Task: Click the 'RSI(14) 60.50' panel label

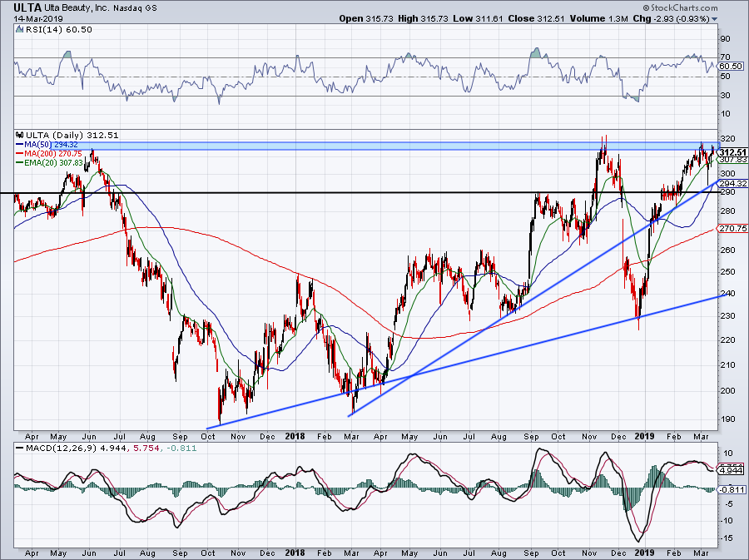Action: [57, 30]
